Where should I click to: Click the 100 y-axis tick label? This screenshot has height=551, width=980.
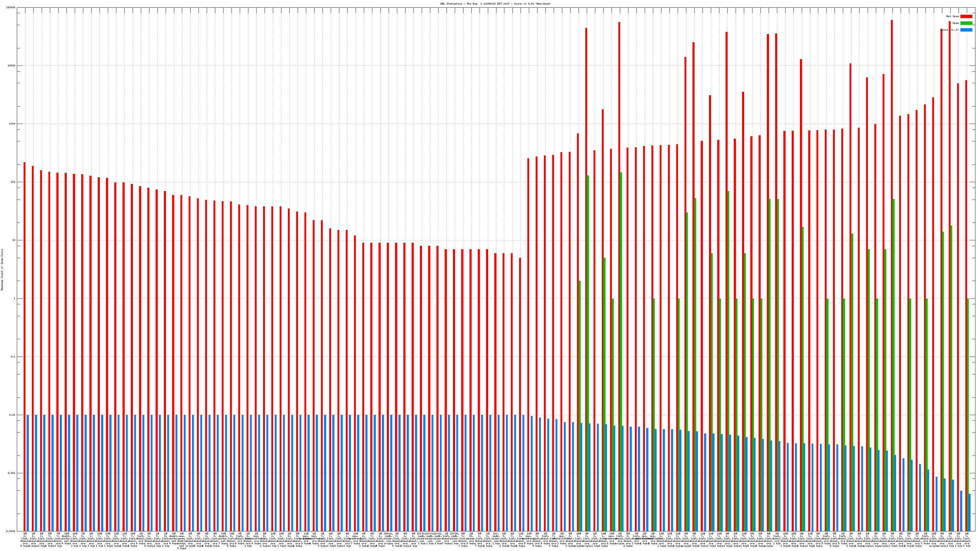point(13,182)
